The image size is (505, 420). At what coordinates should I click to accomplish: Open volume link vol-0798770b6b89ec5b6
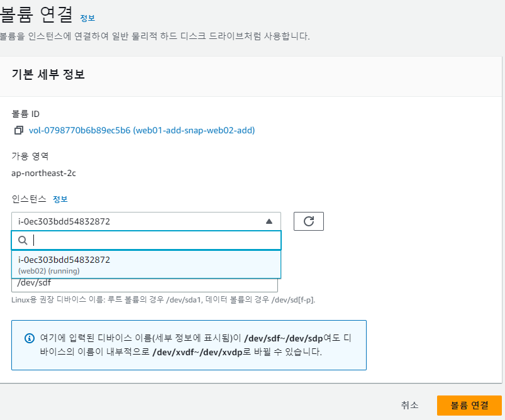click(142, 130)
